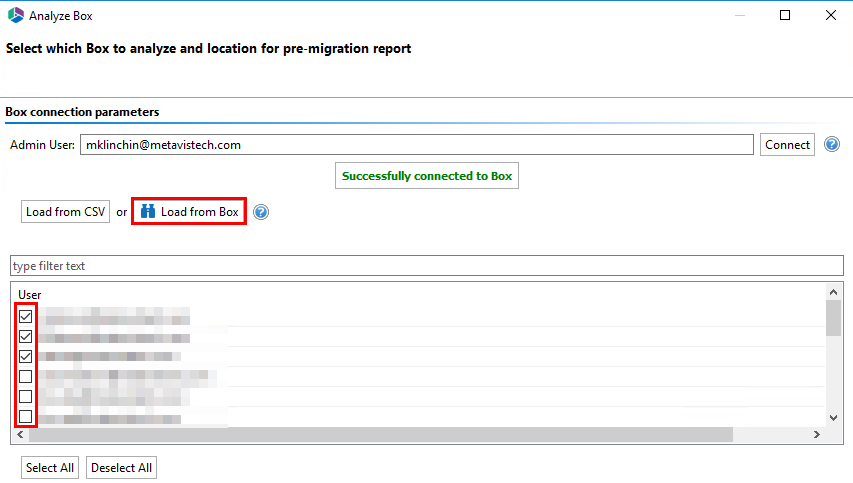853x483 pixels.
Task: Click the help icon next to Load from Box
Action: click(261, 212)
